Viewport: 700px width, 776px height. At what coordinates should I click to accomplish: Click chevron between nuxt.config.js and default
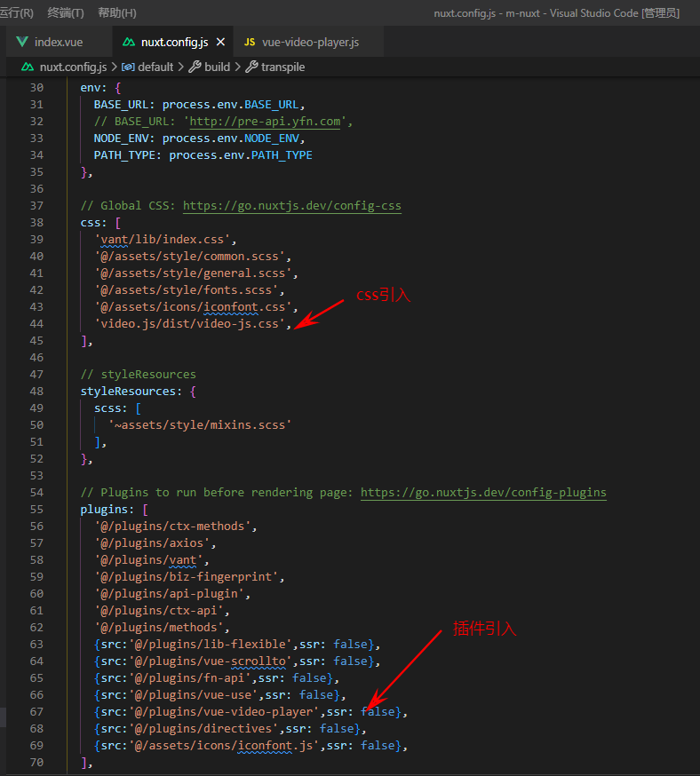click(x=115, y=67)
